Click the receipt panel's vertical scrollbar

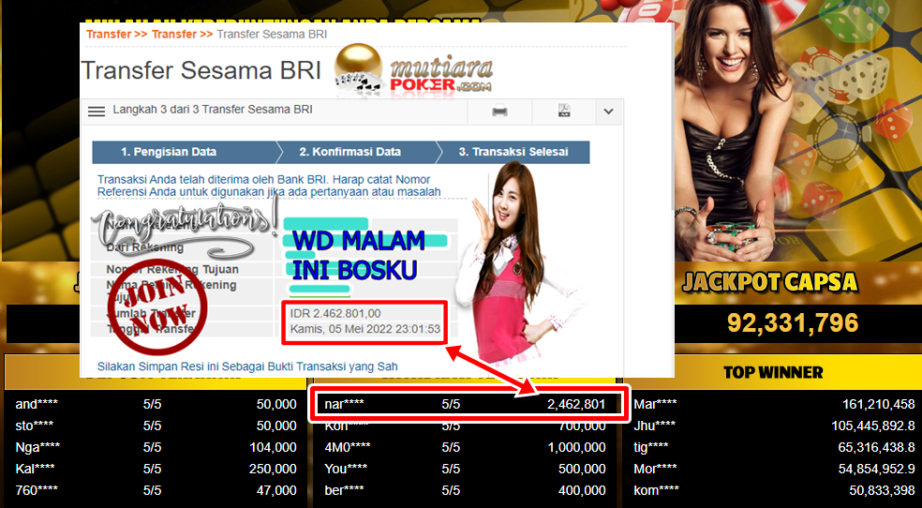[x=673, y=118]
